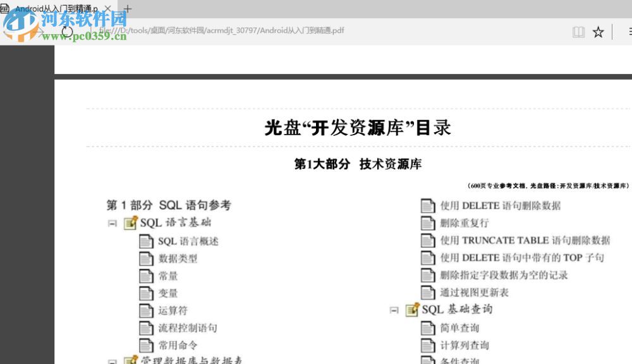Click the address bar showing the file path
This screenshot has width=632, height=364.
click(x=221, y=30)
